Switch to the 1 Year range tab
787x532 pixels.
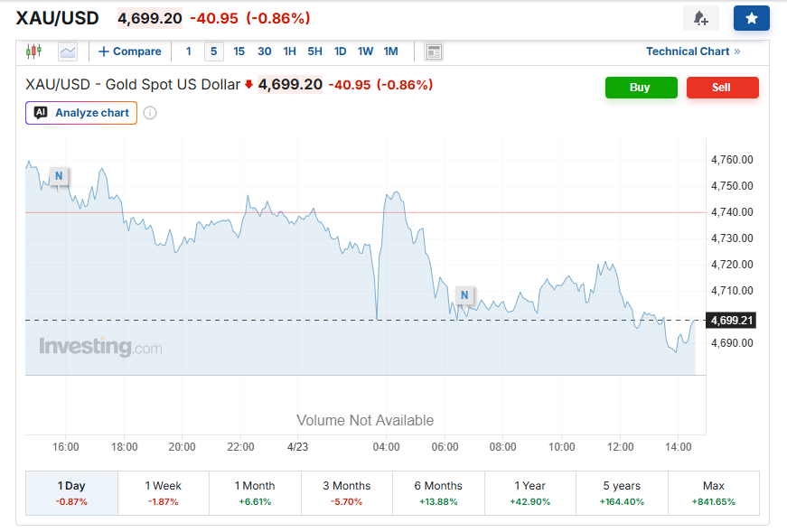[x=530, y=492]
